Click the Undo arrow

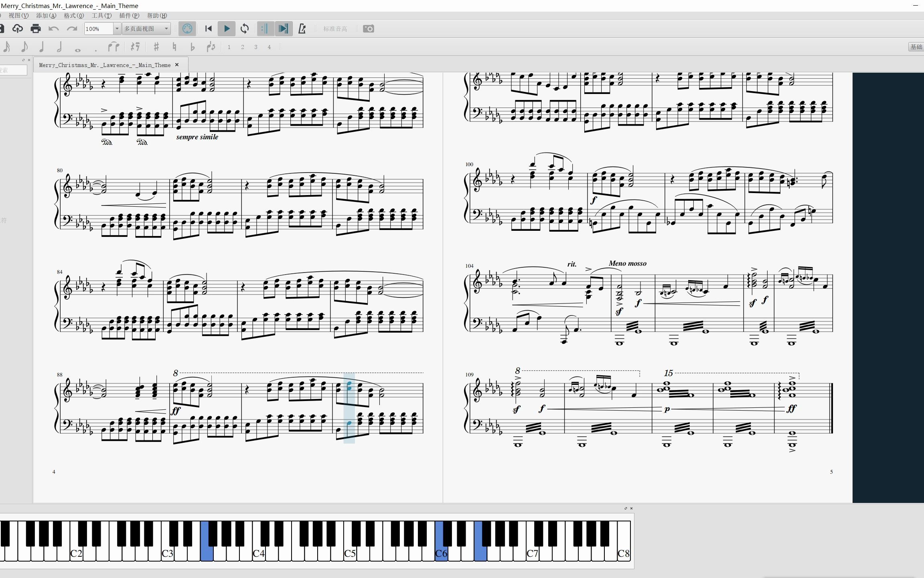coord(53,28)
